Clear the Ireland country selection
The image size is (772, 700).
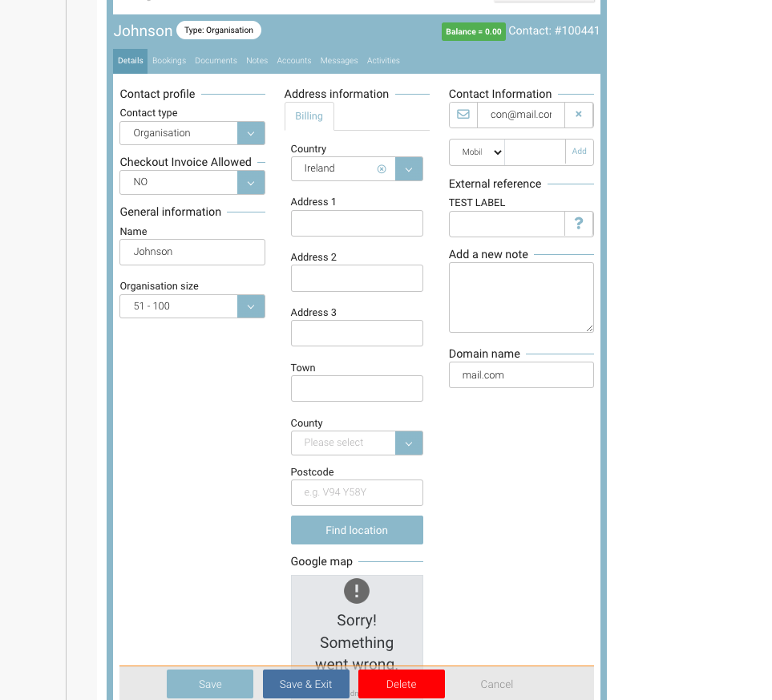[x=382, y=169]
